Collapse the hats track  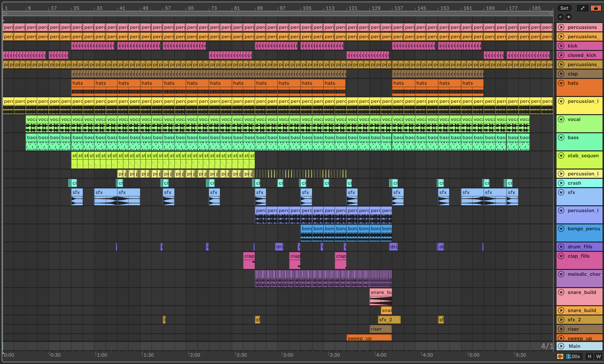tap(561, 83)
